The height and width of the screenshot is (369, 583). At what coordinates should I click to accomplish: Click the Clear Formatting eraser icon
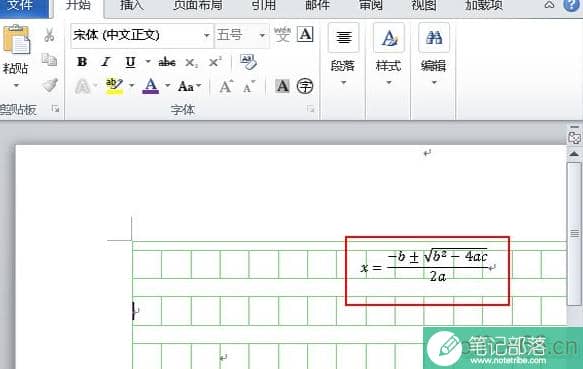pos(248,62)
